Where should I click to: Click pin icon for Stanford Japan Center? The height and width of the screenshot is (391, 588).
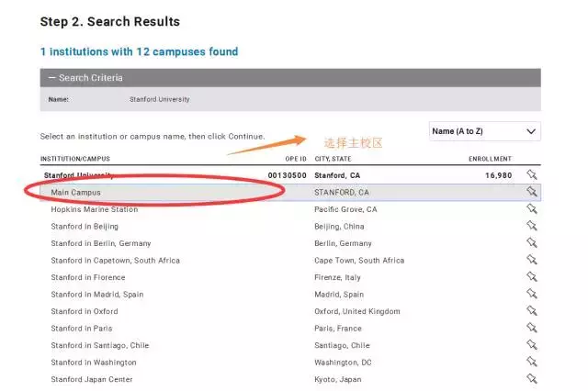tap(531, 379)
